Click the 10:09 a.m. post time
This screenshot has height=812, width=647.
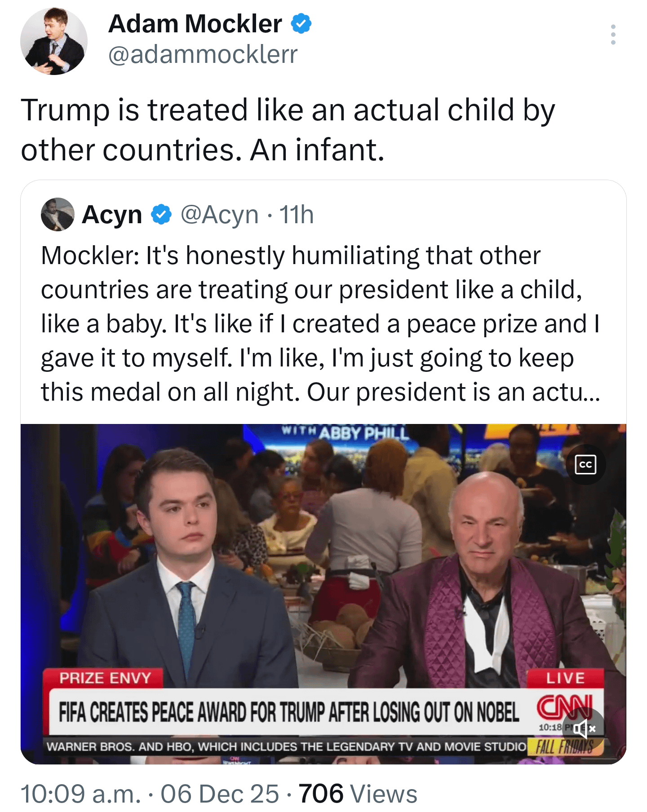(81, 794)
